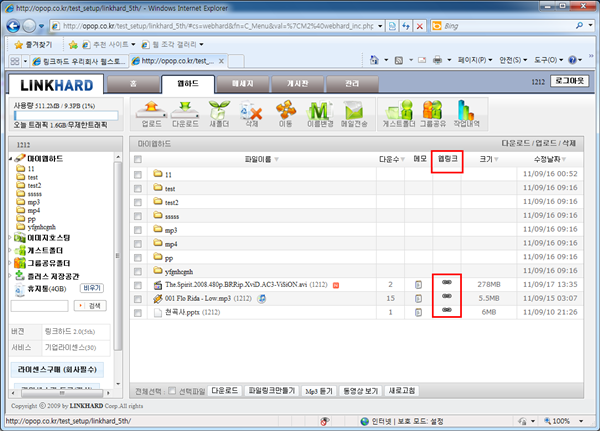Click the browser Refresh button
600x431 pixels.
coord(406,26)
